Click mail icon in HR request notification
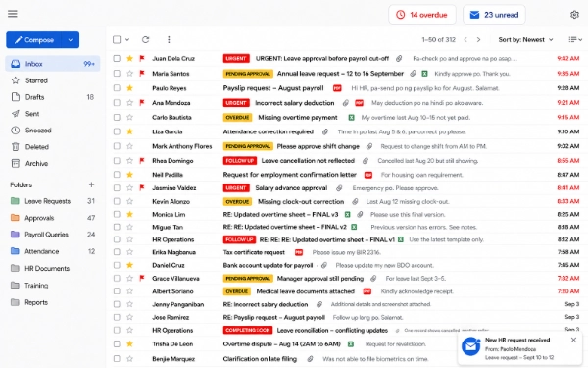 [470, 346]
